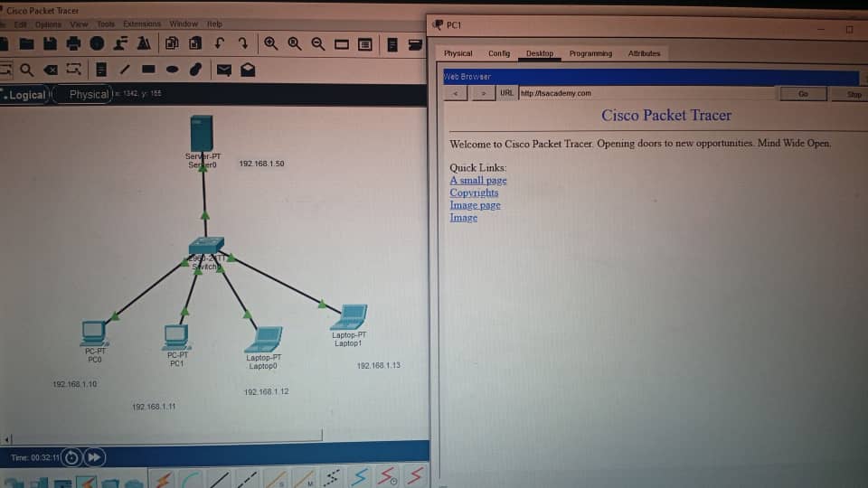This screenshot has width=868, height=488.
Task: Redo the last action
Action: [243, 43]
